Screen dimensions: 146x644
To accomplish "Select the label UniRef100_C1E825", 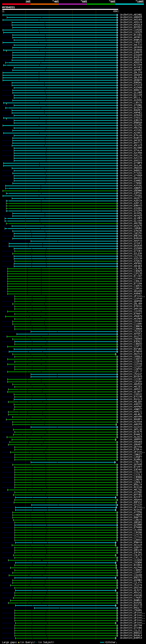I will [131, 32].
